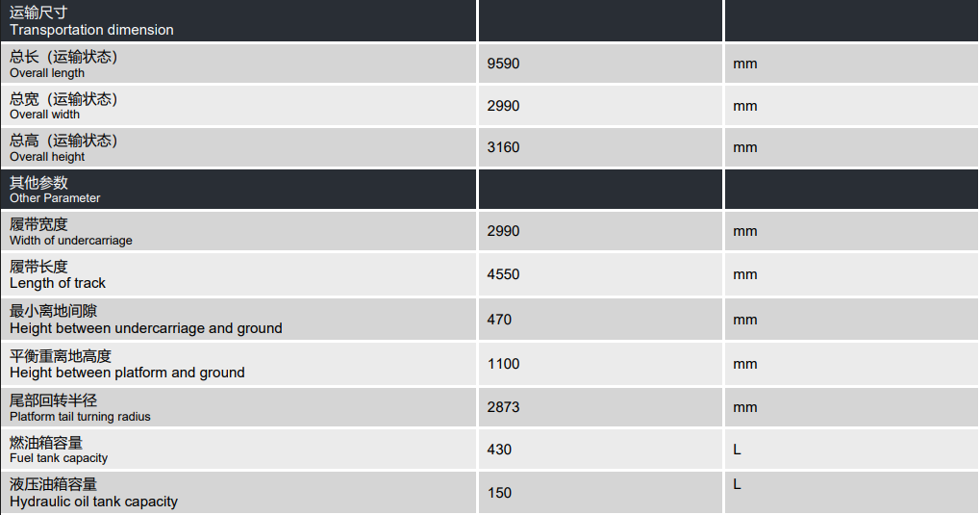
Task: Select the 2873 tail turning radius value
Action: pyautogui.click(x=503, y=407)
